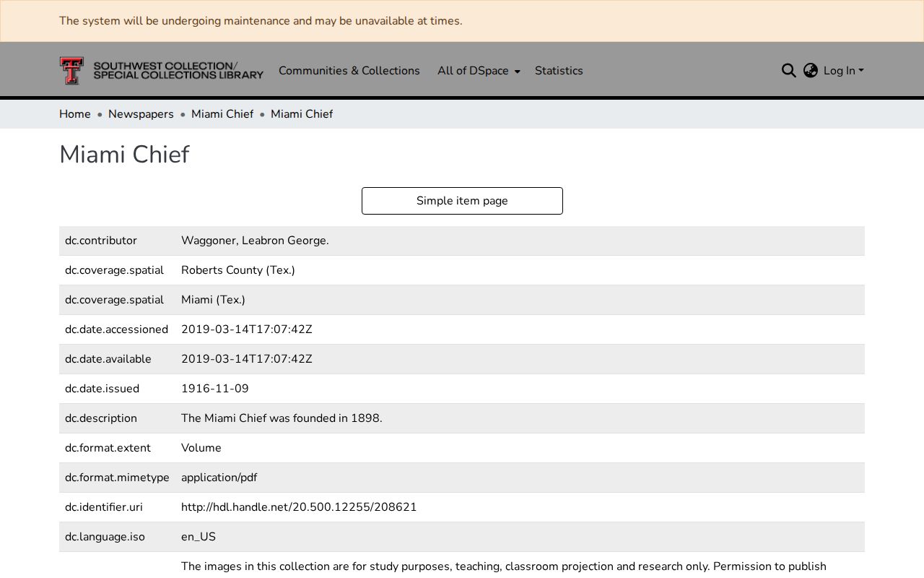Viewport: 924px width, 578px height.
Task: Click Roberts County (Tex.) value
Action: tap(238, 270)
